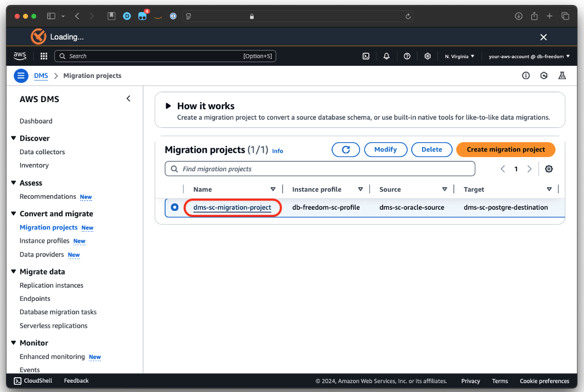This screenshot has height=392, width=584.
Task: Sort by Instance profile column arrow
Action: [x=360, y=189]
